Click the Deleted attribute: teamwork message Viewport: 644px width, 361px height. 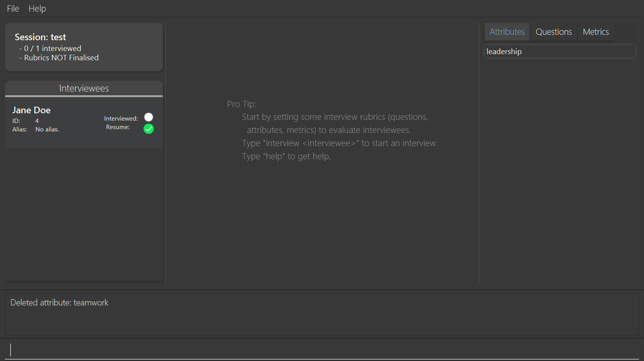pyautogui.click(x=59, y=303)
